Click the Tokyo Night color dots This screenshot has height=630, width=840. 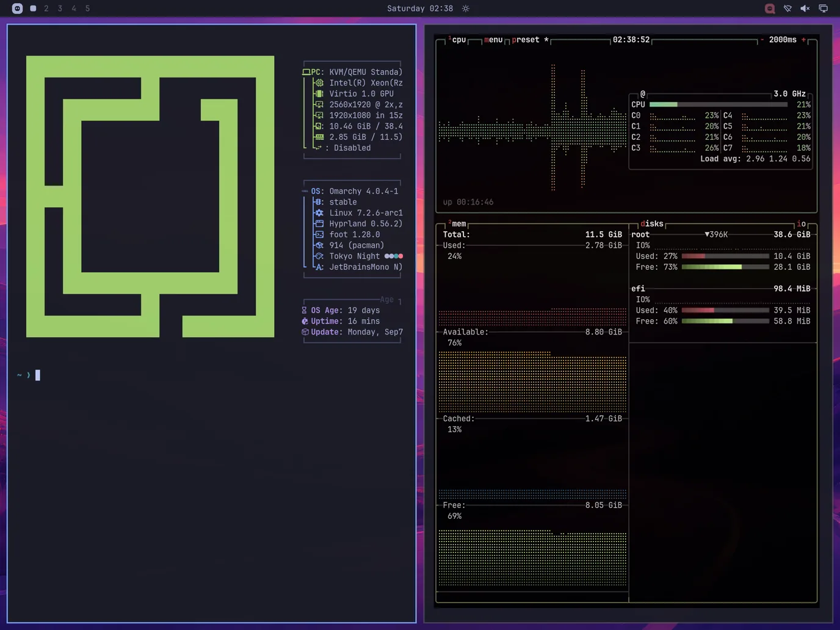coord(394,256)
